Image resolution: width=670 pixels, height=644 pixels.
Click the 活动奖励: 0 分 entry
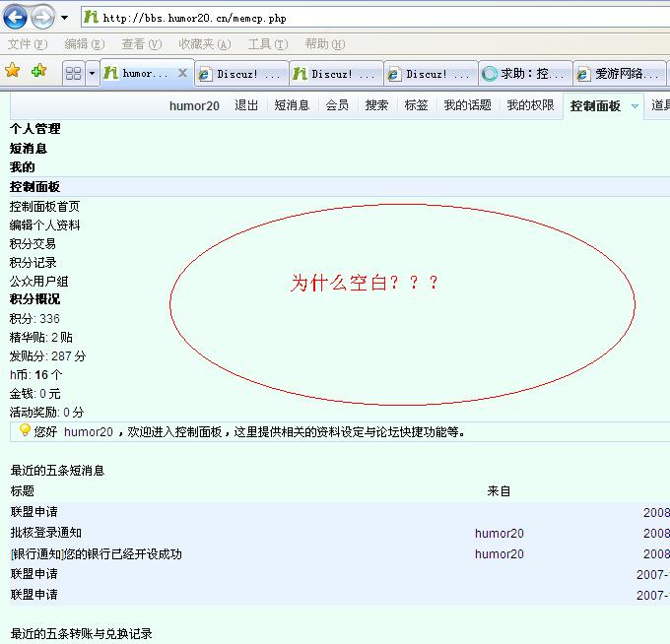[47, 413]
